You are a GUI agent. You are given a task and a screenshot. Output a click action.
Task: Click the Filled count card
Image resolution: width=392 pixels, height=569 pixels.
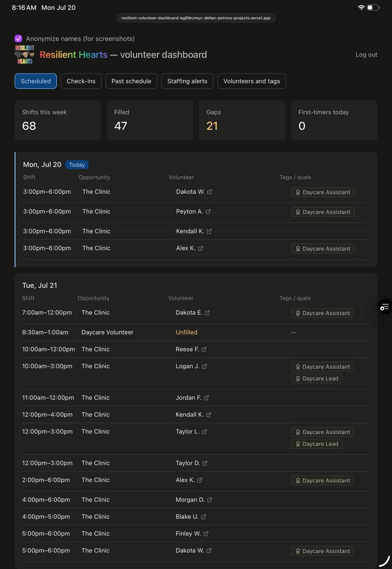(150, 120)
